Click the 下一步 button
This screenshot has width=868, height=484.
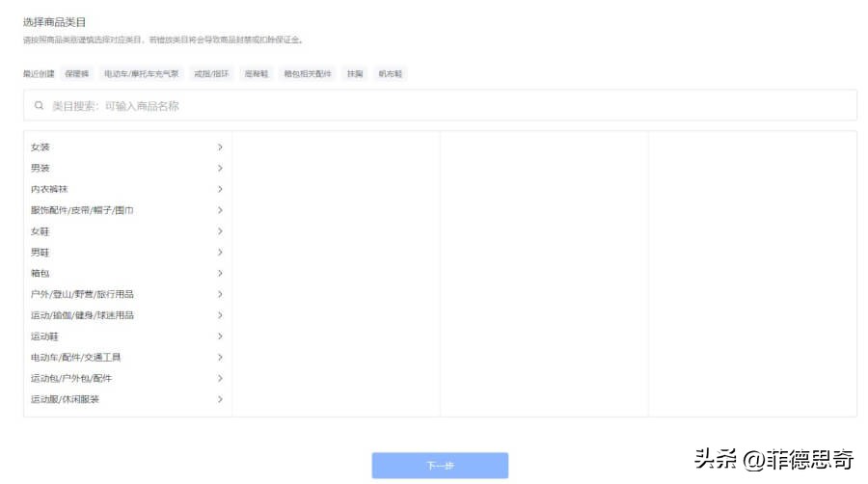[x=440, y=465]
